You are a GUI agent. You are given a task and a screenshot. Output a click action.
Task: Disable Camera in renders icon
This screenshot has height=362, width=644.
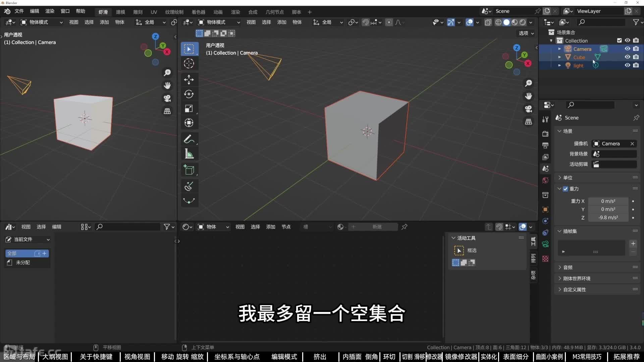point(636,49)
